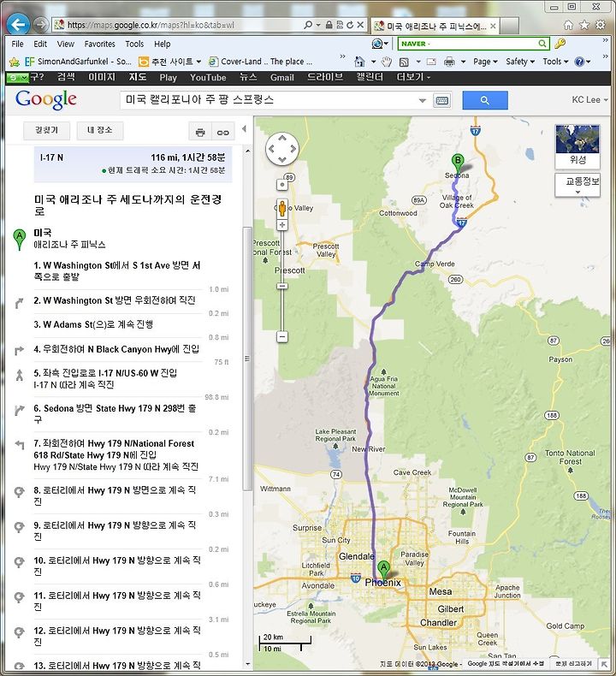This screenshot has width=616, height=676.
Task: Open Cover-Land favorites bookmark
Action: tap(260, 62)
